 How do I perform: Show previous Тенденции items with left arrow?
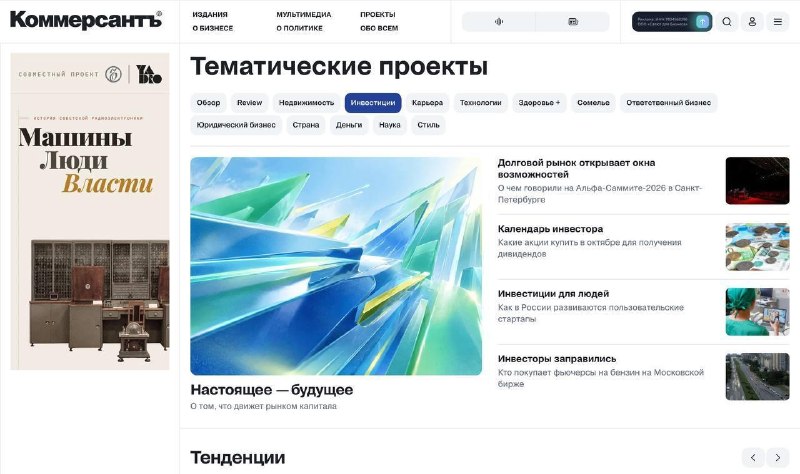pos(753,458)
